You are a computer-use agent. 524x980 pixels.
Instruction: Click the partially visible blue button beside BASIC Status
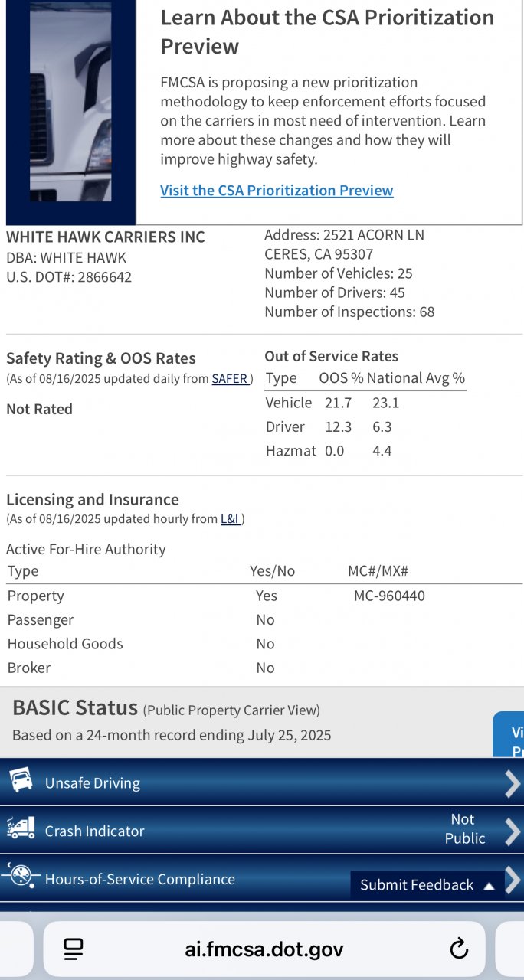pyautogui.click(x=509, y=735)
